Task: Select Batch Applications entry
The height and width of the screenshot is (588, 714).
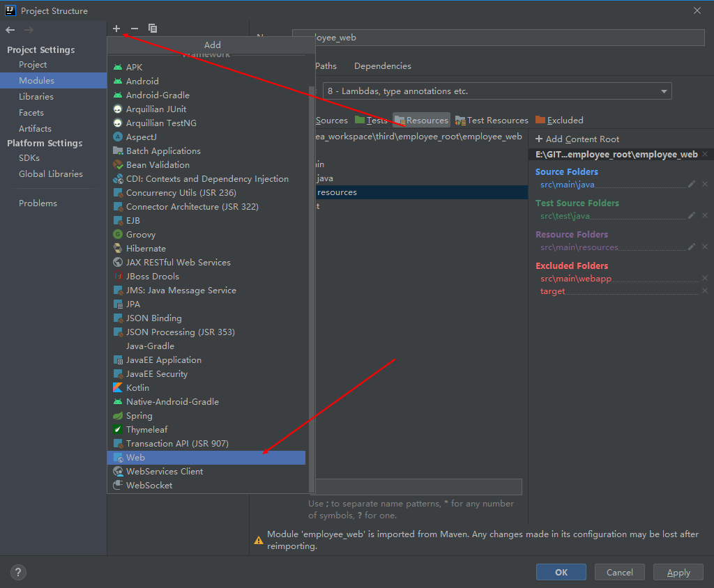Action: click(x=206, y=150)
